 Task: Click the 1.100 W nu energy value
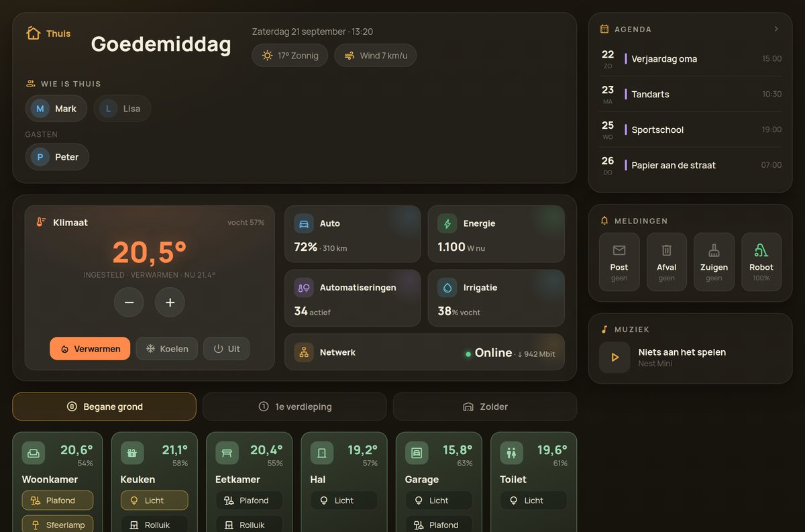click(462, 247)
